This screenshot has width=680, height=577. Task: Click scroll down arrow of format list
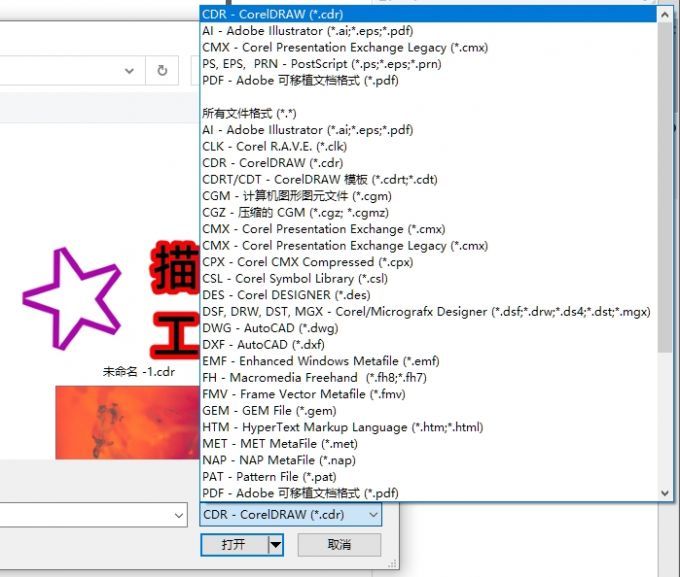coord(665,493)
